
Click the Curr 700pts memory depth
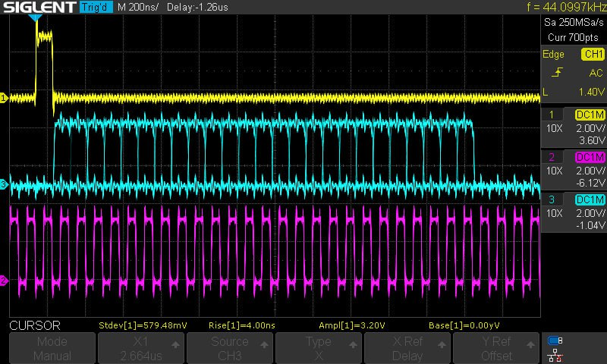pos(573,37)
